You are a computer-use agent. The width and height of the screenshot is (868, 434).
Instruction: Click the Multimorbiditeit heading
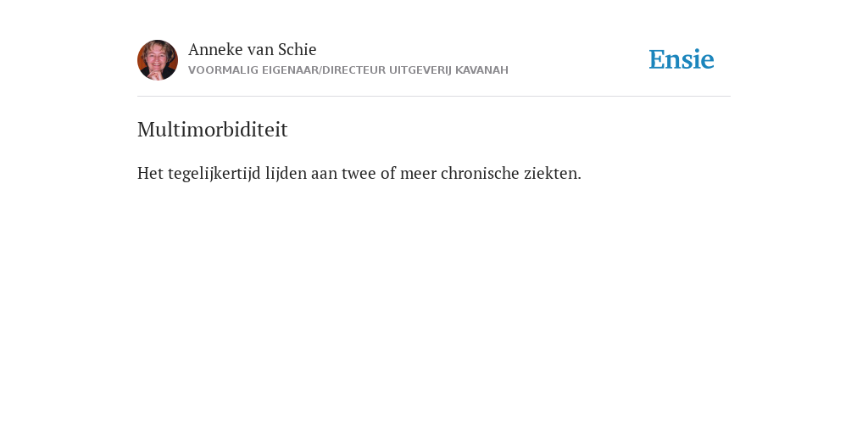point(213,130)
